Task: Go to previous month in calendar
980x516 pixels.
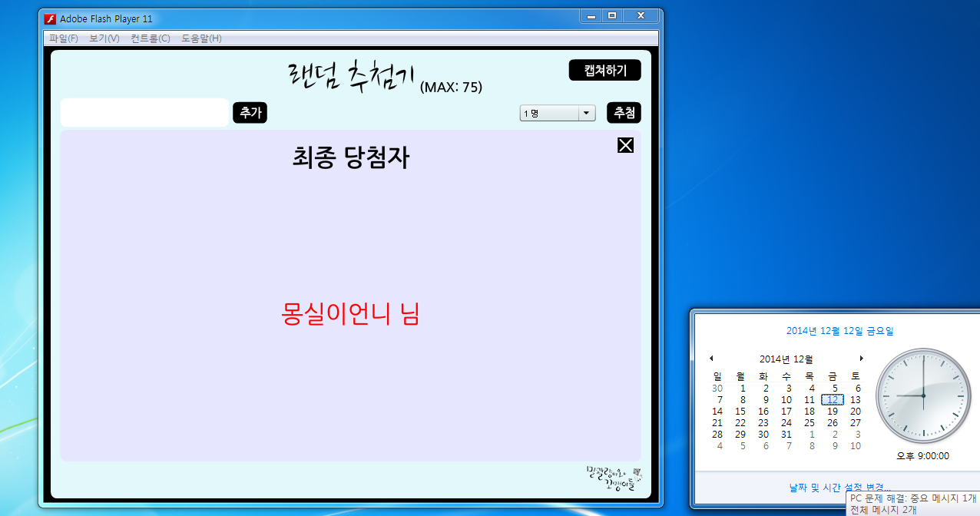Action: (711, 359)
